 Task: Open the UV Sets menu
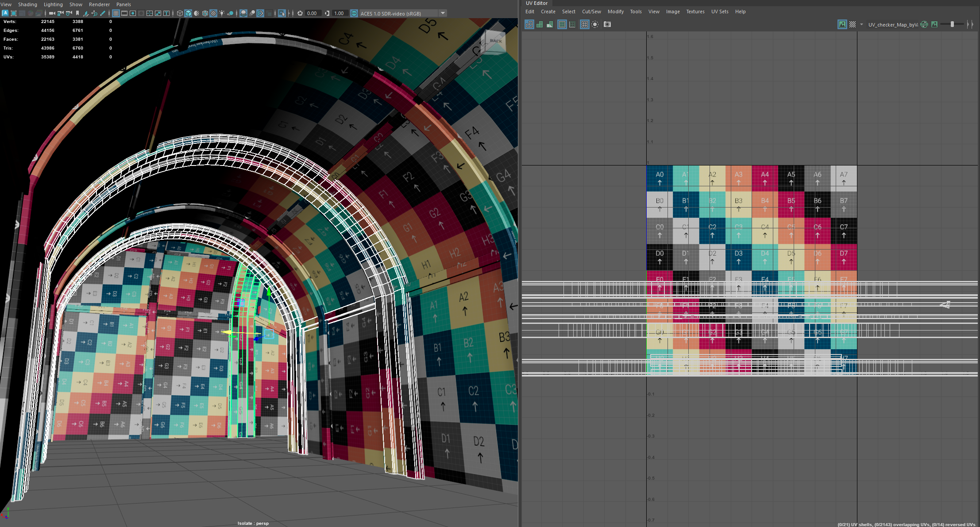point(720,12)
